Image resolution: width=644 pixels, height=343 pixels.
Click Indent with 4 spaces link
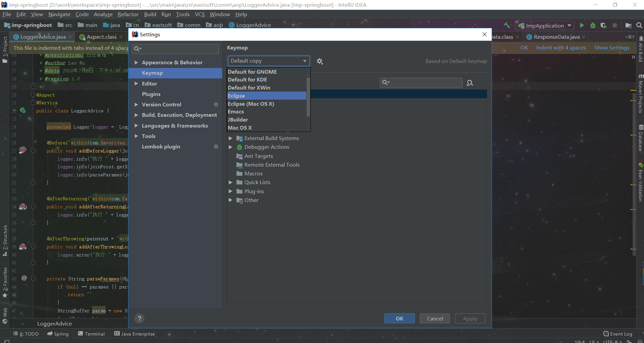(x=561, y=48)
